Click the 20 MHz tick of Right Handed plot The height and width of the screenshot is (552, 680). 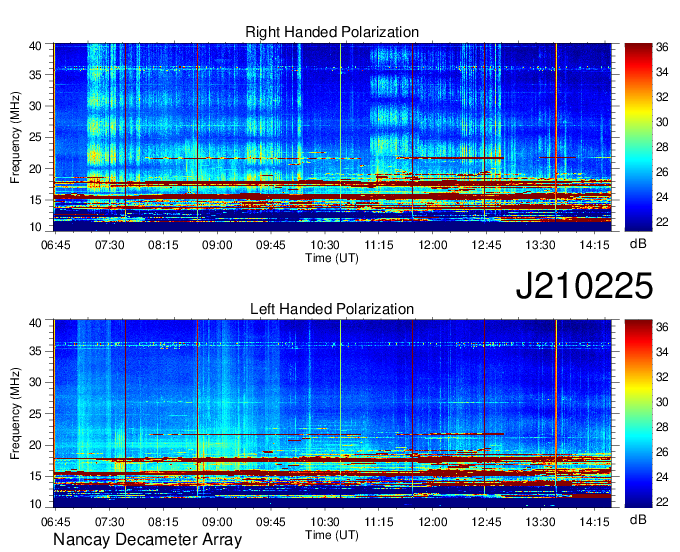(x=35, y=169)
